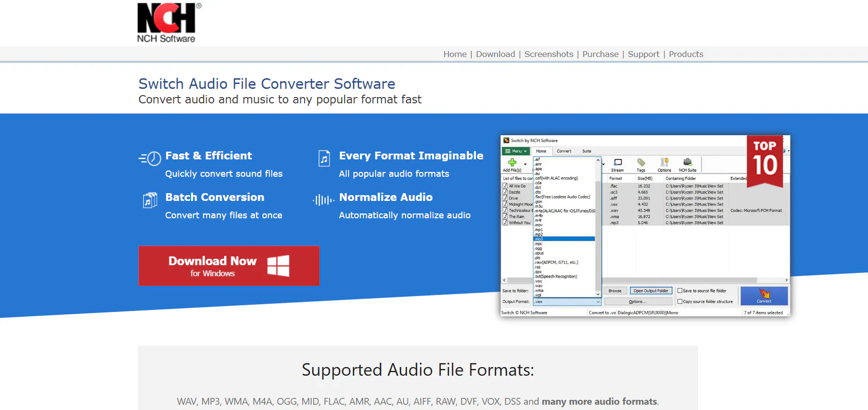Click the waveform icon beside Normalize Audio

pyautogui.click(x=323, y=200)
